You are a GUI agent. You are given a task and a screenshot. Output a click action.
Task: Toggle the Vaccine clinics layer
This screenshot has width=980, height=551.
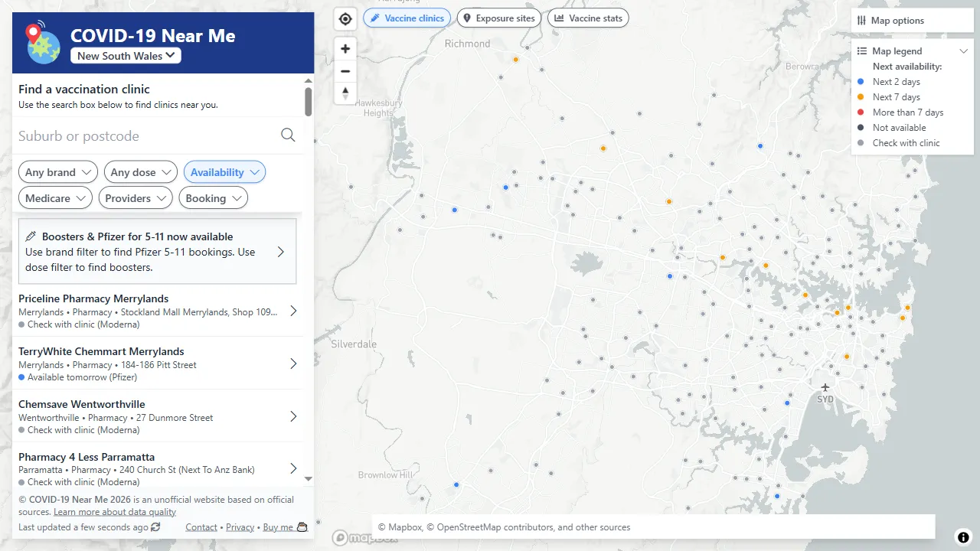[x=407, y=18]
